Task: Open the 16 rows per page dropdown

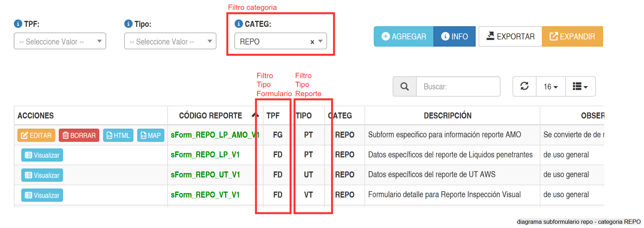Action: (550, 87)
